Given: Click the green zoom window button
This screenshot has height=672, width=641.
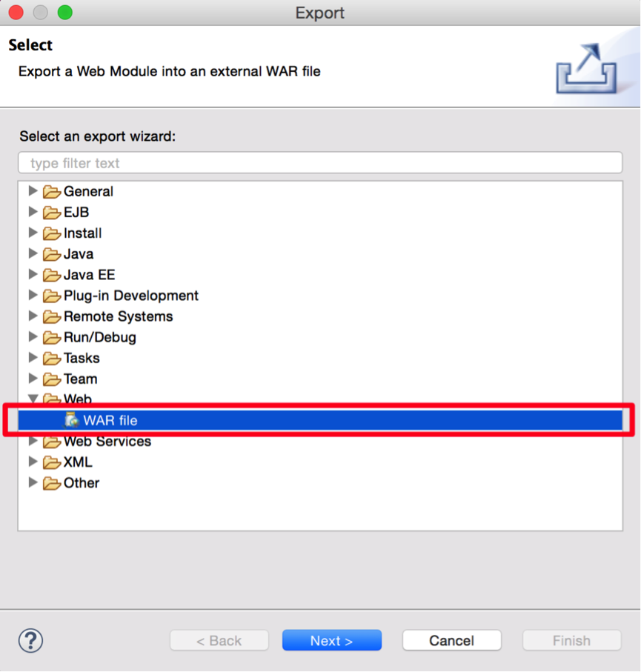Looking at the screenshot, I should click(65, 13).
